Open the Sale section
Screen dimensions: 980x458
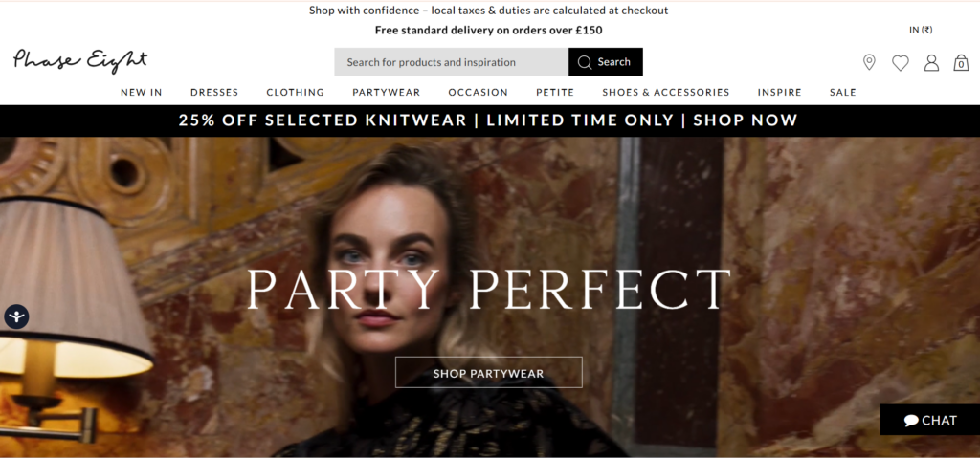click(842, 93)
